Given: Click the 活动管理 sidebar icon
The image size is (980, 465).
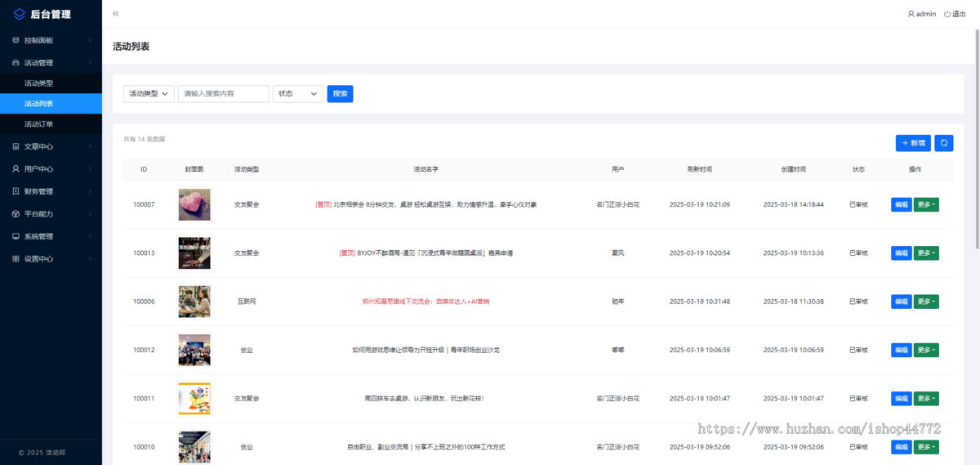Looking at the screenshot, I should point(16,63).
